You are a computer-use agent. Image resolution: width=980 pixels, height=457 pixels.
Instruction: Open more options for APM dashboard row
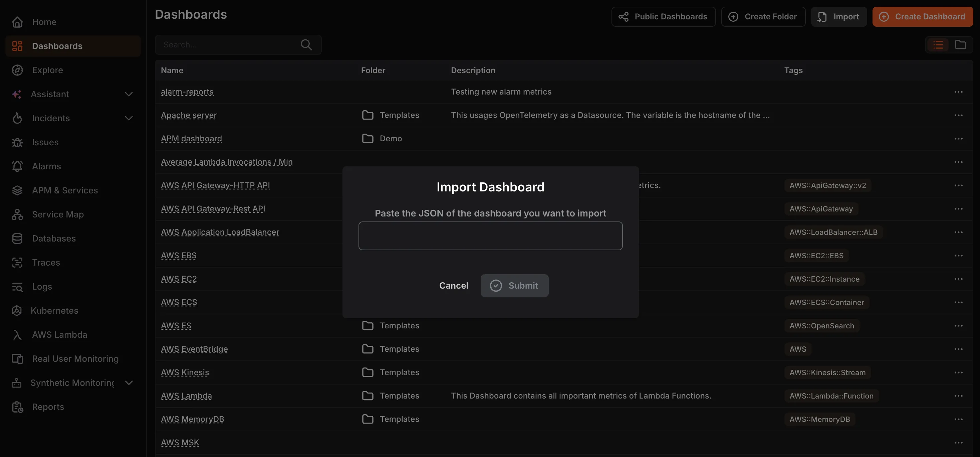coord(958,139)
